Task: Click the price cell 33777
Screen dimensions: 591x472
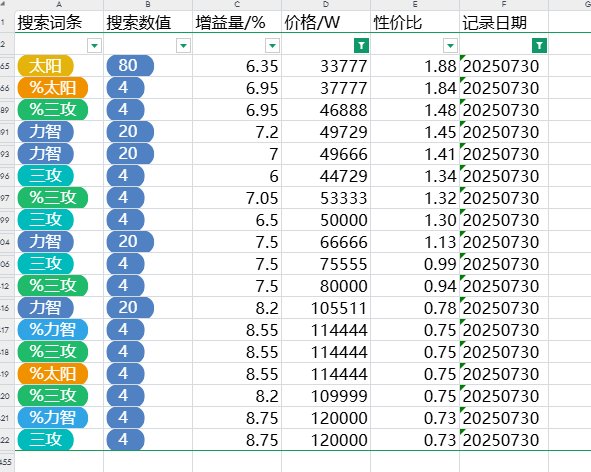Action: point(326,66)
